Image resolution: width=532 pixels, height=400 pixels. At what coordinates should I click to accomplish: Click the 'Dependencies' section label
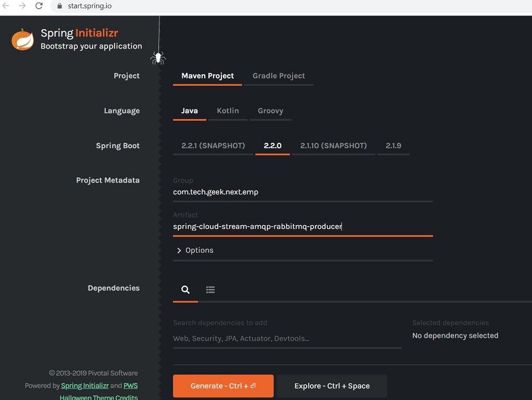114,288
